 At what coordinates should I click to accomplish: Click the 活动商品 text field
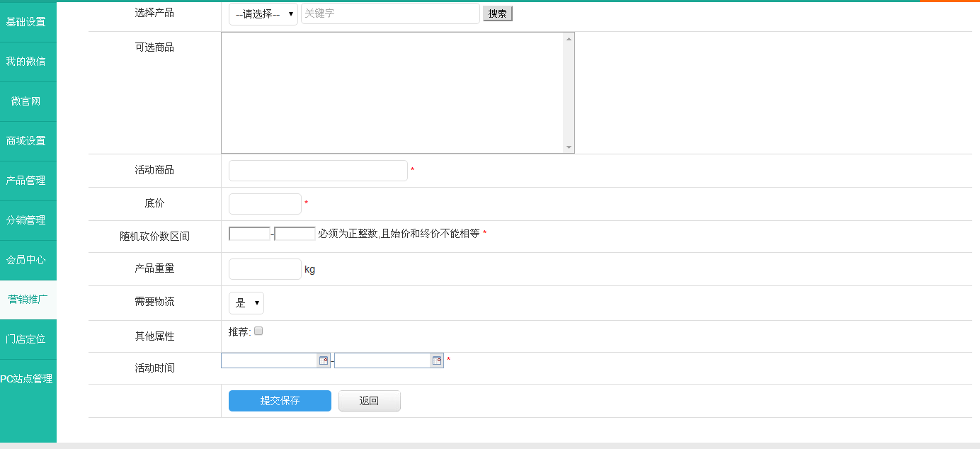coord(318,171)
